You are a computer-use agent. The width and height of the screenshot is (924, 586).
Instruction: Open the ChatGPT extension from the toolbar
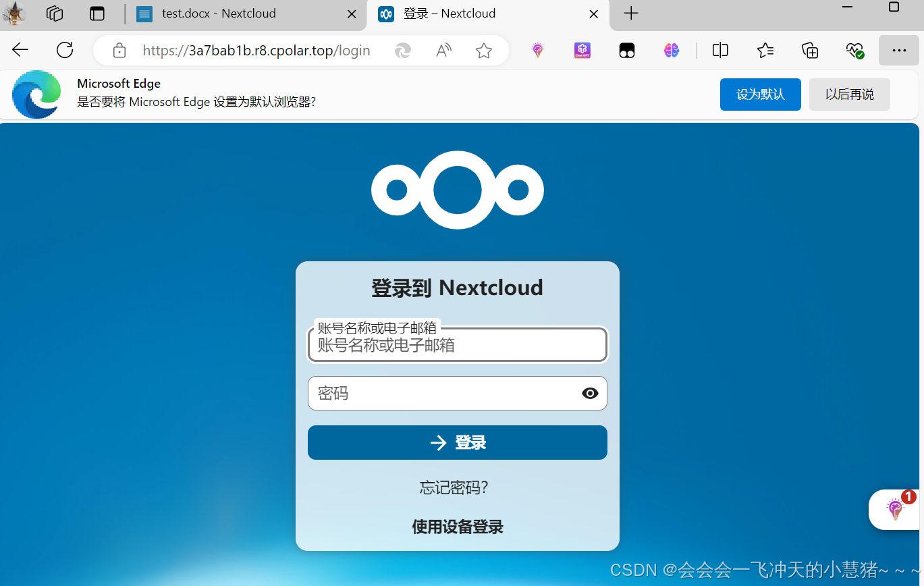(582, 50)
